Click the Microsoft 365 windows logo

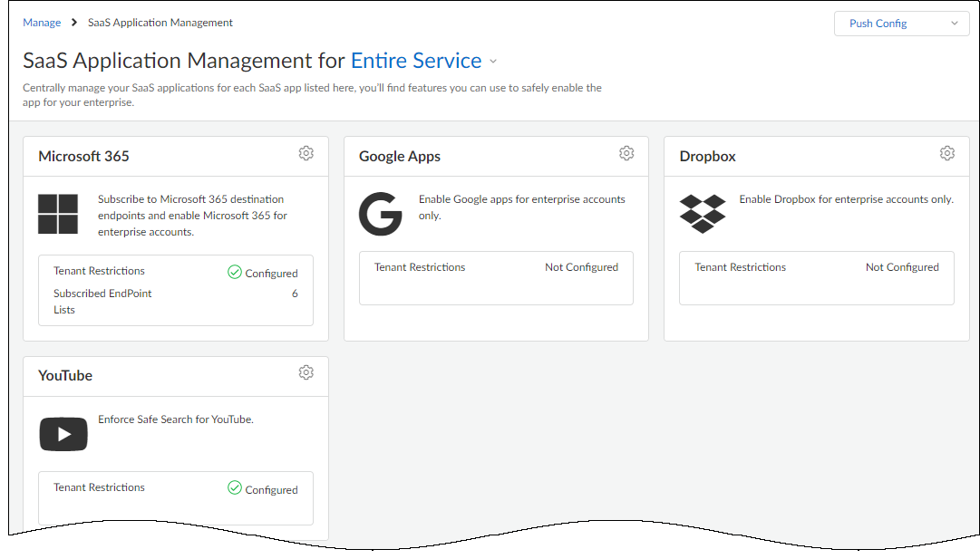58,214
